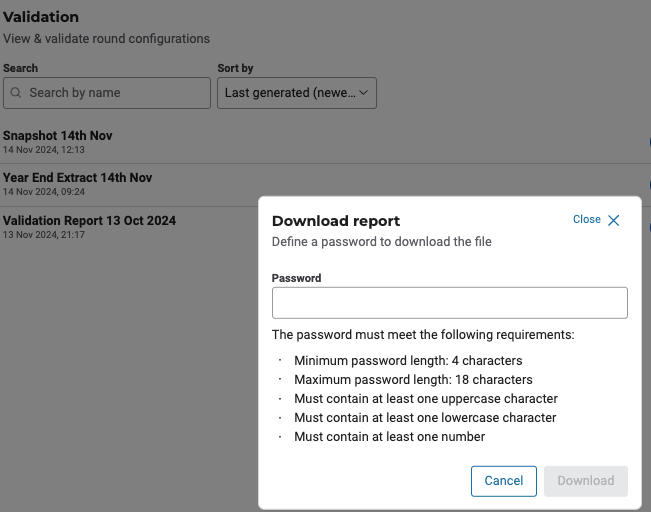The image size is (651, 512).
Task: Click the magnifier icon in search box
Action: [x=16, y=93]
